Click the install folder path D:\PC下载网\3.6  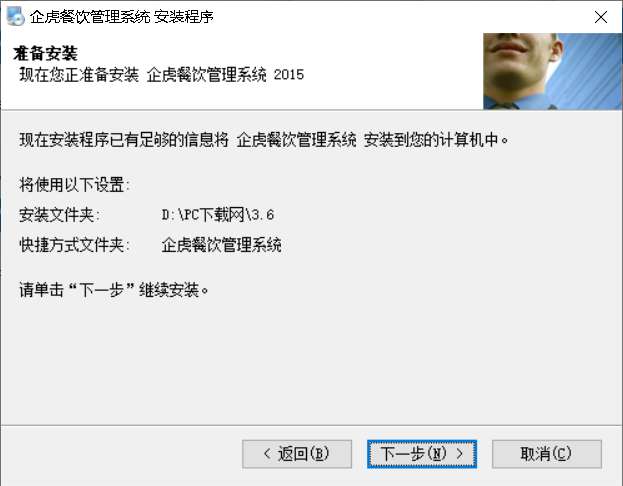pos(218,215)
